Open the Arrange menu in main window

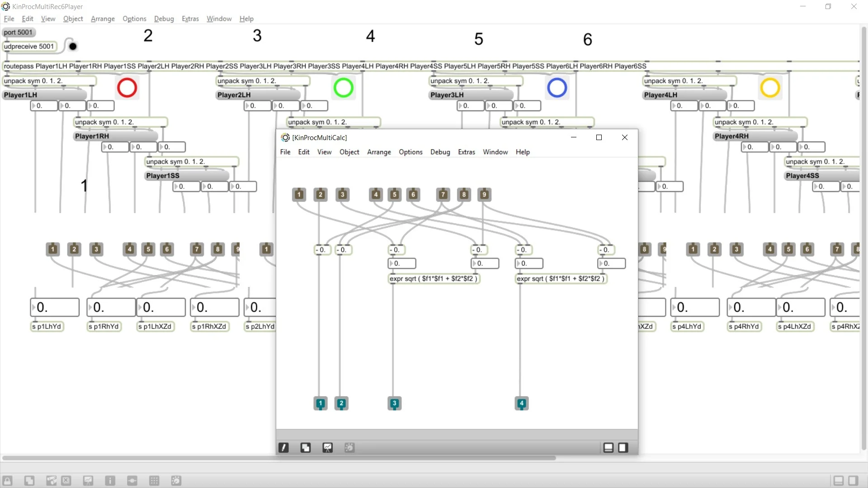point(103,19)
